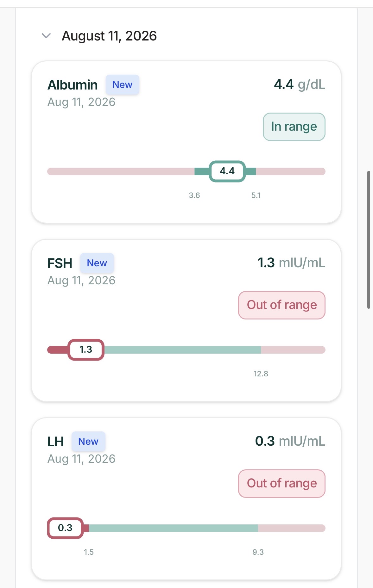This screenshot has height=588, width=373.
Task: Select the 4.4 marker on Albumin slider
Action: pyautogui.click(x=227, y=171)
